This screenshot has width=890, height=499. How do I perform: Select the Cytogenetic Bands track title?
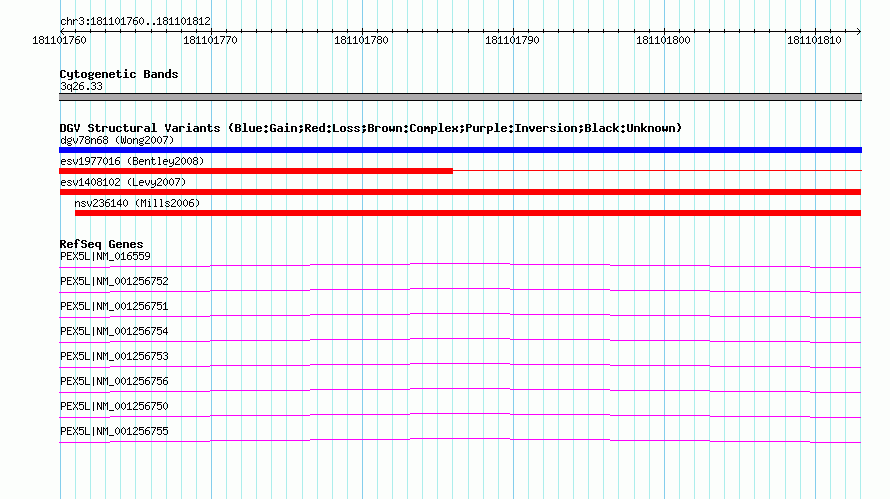click(x=119, y=74)
